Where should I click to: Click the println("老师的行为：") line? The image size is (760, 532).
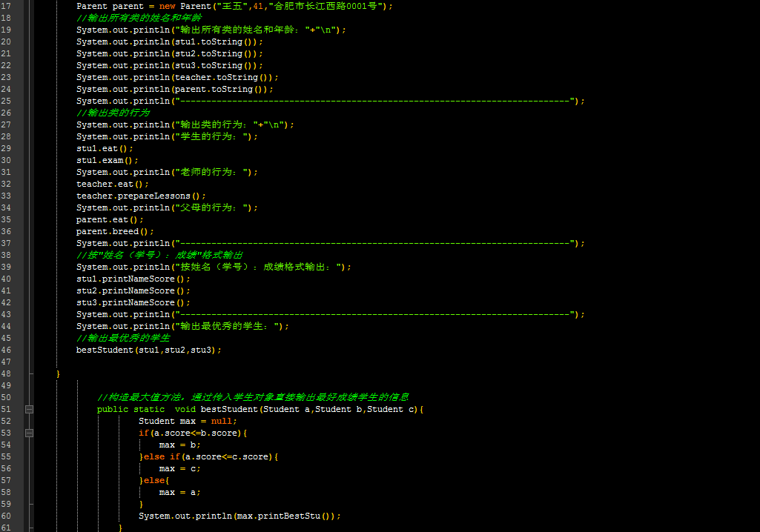(168, 173)
